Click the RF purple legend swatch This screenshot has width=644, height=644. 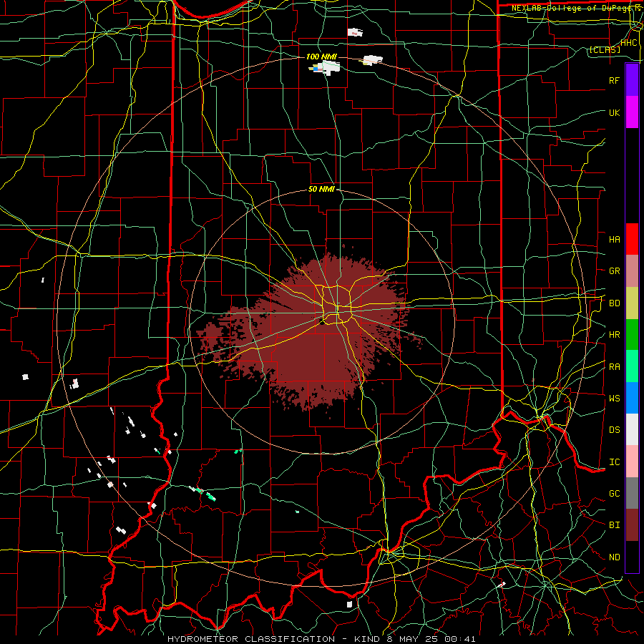(632, 80)
